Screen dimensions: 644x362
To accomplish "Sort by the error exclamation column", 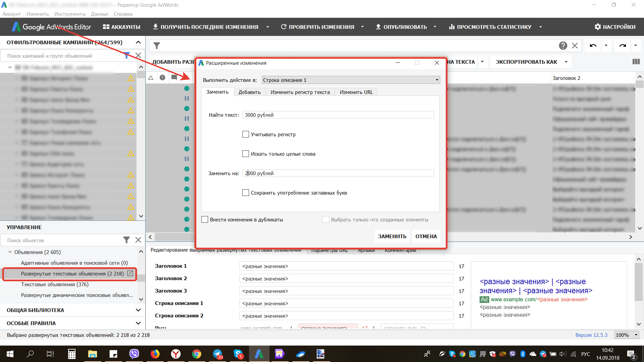I will tap(162, 77).
